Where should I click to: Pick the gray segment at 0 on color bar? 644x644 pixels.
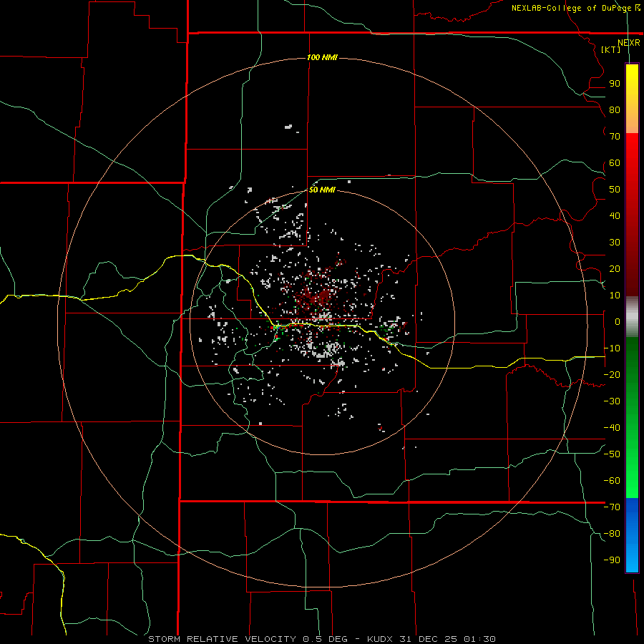pos(632,317)
